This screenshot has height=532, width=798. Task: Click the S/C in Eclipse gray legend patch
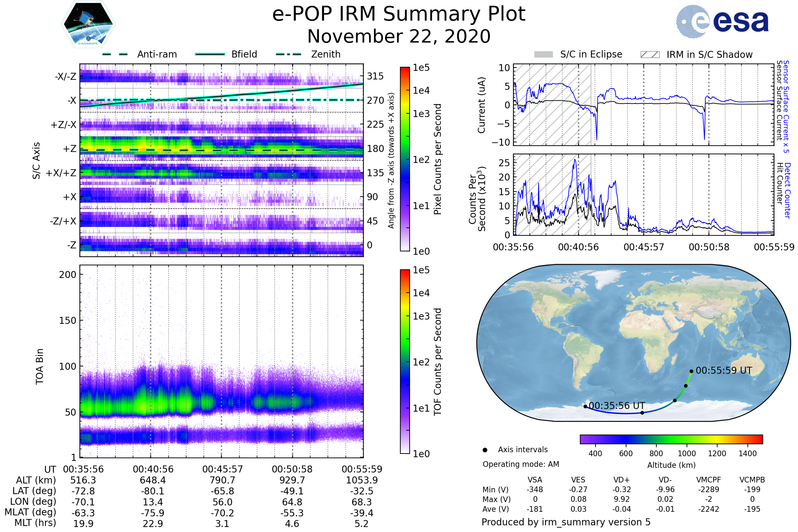[x=543, y=55]
